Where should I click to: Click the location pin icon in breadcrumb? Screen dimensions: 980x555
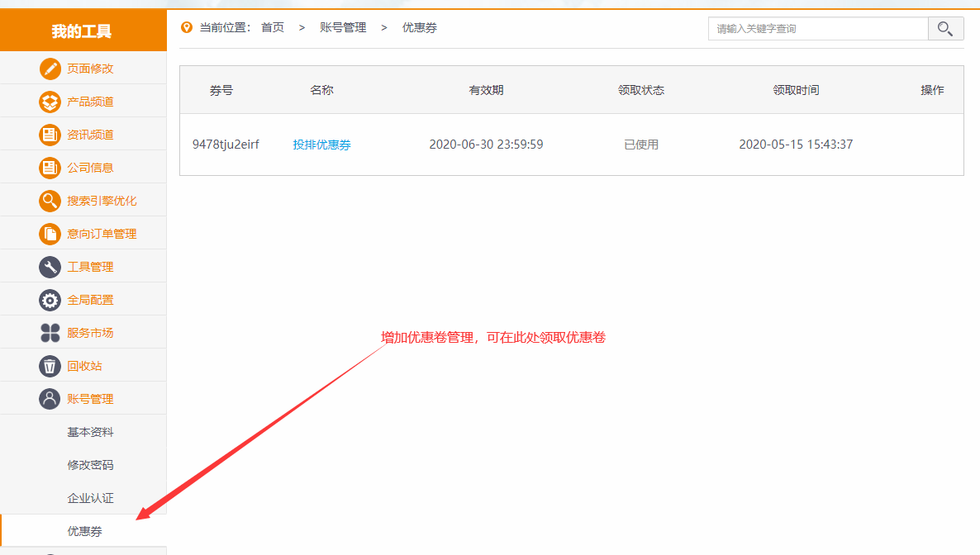tap(186, 27)
